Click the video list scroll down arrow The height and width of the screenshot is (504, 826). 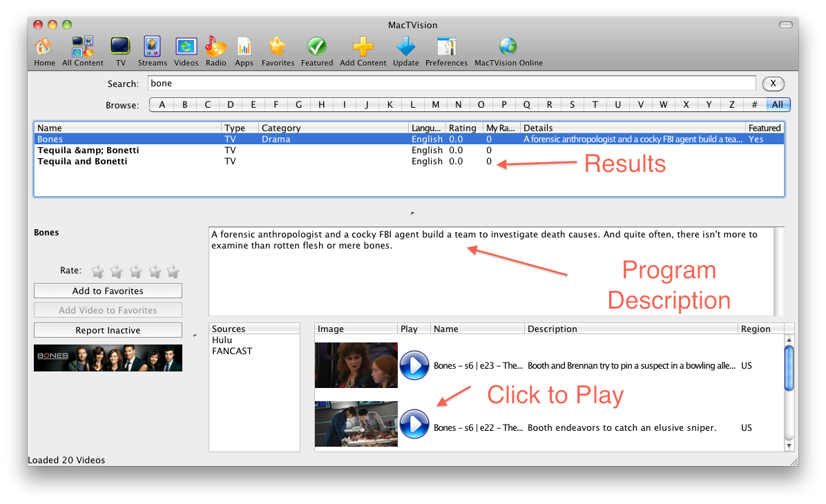(x=789, y=446)
